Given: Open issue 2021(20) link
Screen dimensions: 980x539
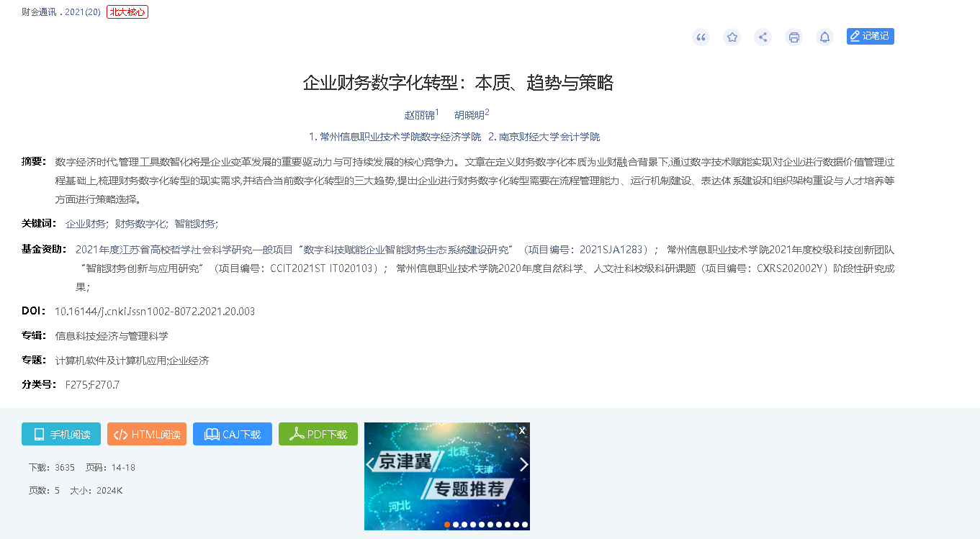Looking at the screenshot, I should 83,12.
